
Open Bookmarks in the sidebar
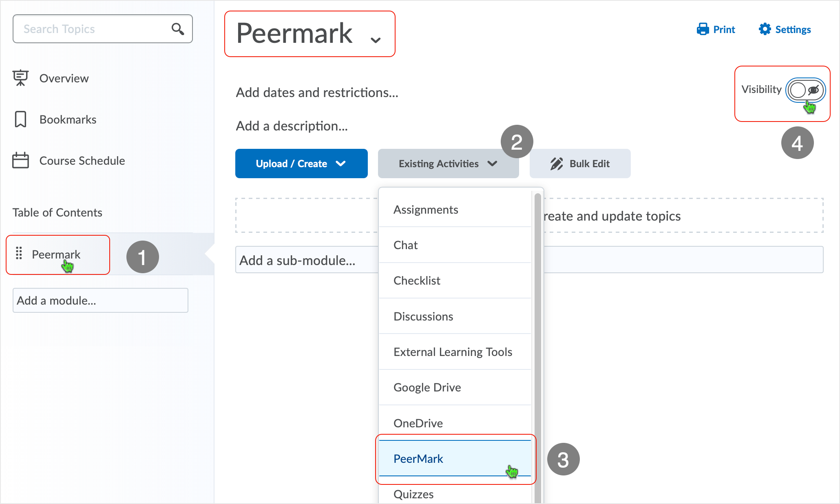pyautogui.click(x=55, y=119)
